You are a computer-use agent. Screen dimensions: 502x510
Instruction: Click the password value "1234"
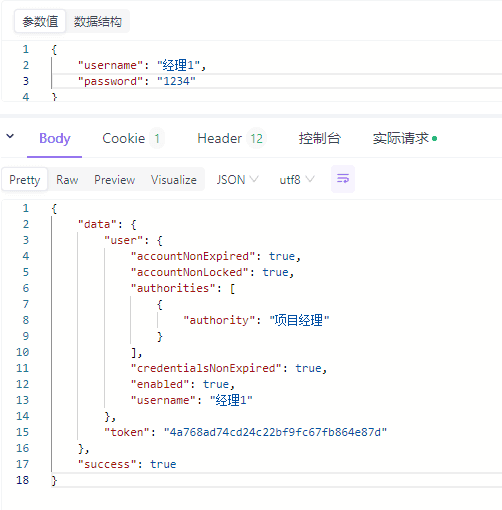pos(176,81)
